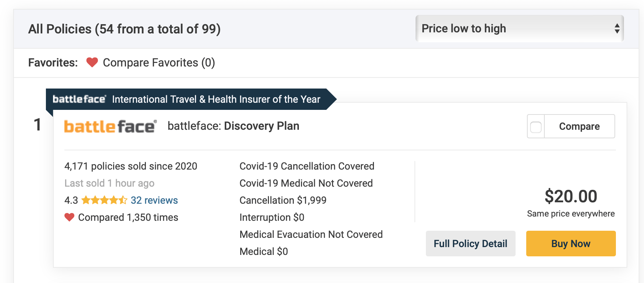This screenshot has height=283, width=644.
Task: Click the battleface orange logo
Action: click(110, 127)
